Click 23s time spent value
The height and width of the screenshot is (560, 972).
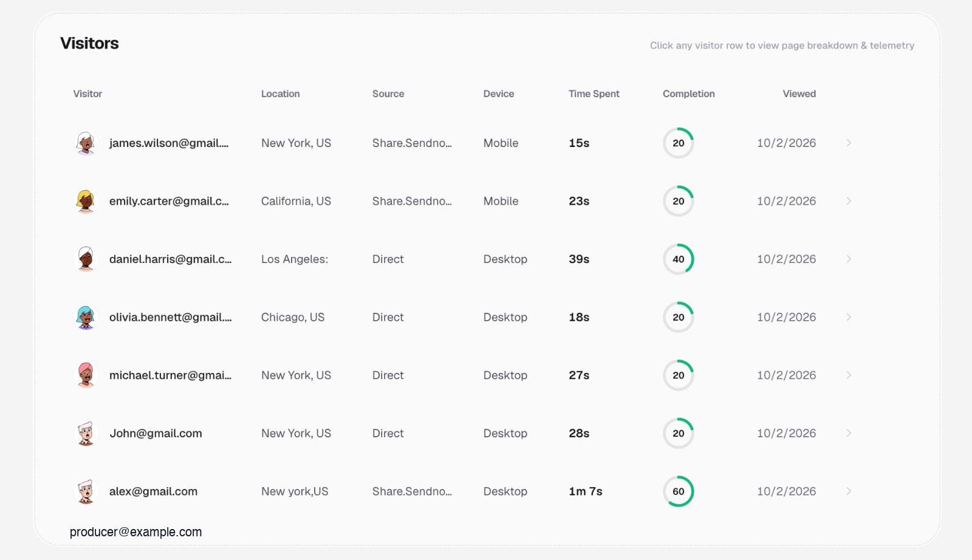(x=579, y=201)
